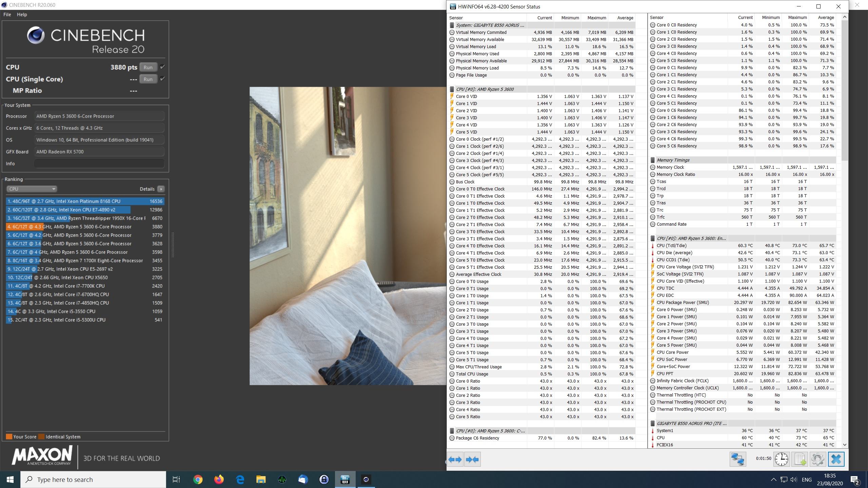Click the shrink columns arrows icon in HWiNFO
Screen dimensions: 868x488
pos(472,460)
